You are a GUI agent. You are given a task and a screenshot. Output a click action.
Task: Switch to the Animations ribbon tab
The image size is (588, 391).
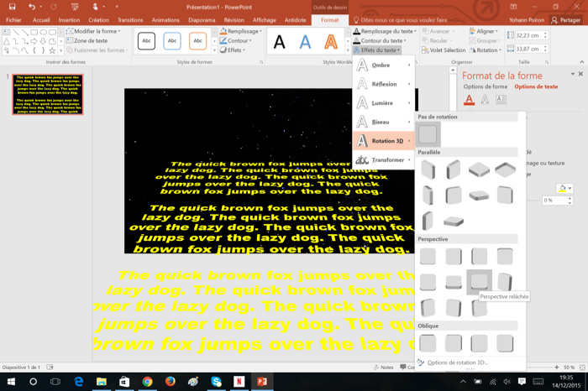[165, 20]
